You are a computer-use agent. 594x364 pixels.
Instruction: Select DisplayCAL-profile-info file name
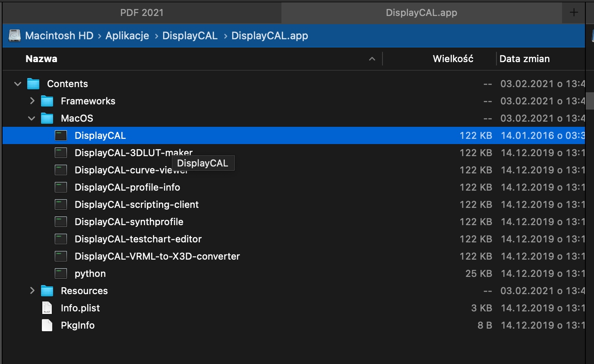(x=127, y=187)
